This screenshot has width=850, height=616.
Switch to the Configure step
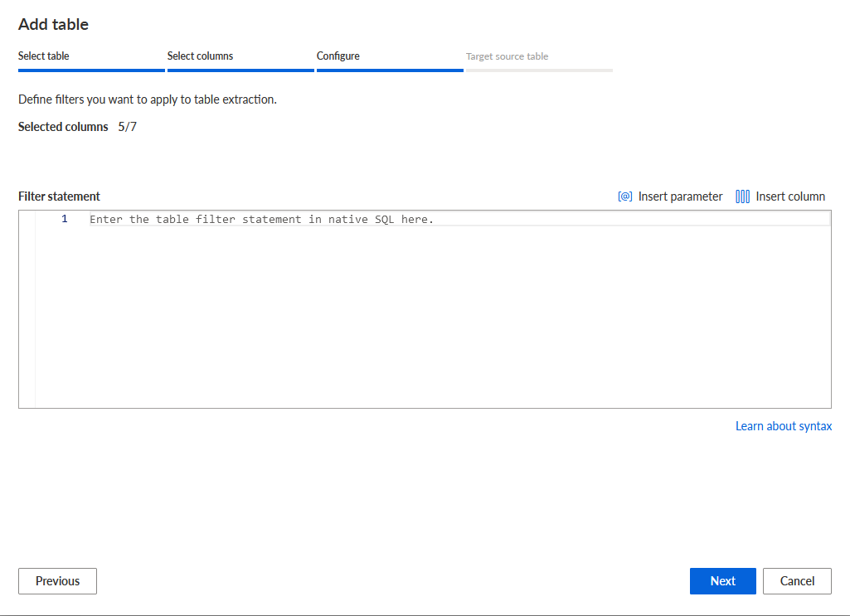338,56
